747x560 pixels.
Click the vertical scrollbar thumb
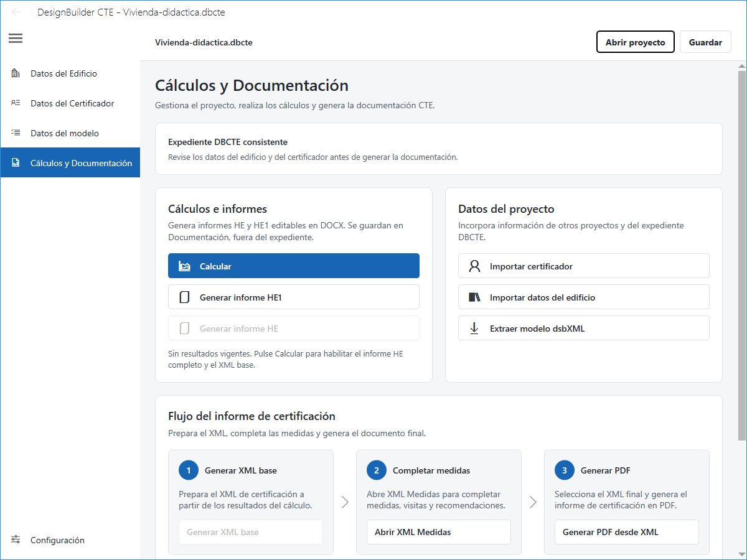click(x=741, y=255)
